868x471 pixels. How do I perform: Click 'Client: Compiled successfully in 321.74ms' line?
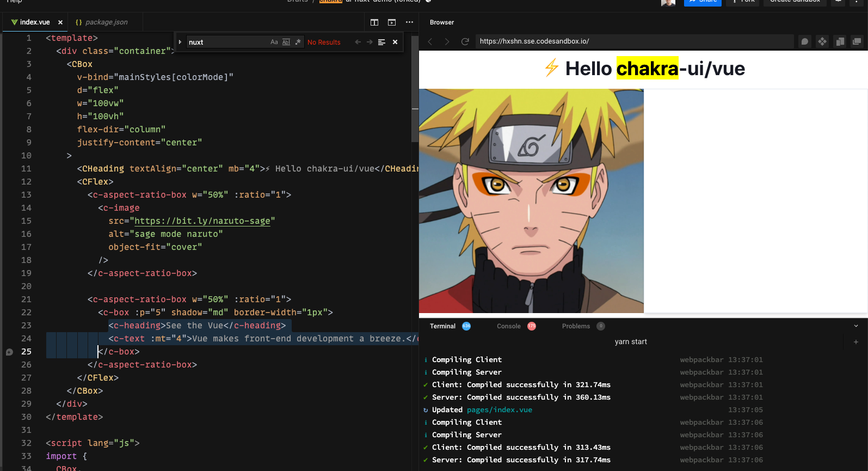521,385
